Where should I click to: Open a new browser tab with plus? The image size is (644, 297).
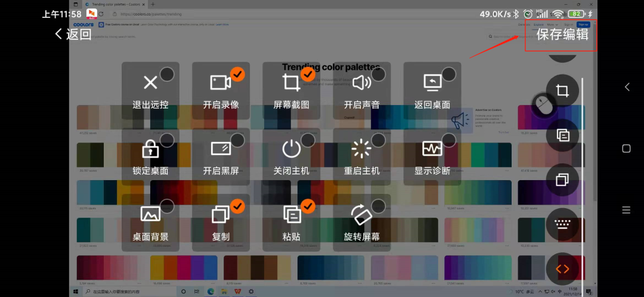(153, 4)
